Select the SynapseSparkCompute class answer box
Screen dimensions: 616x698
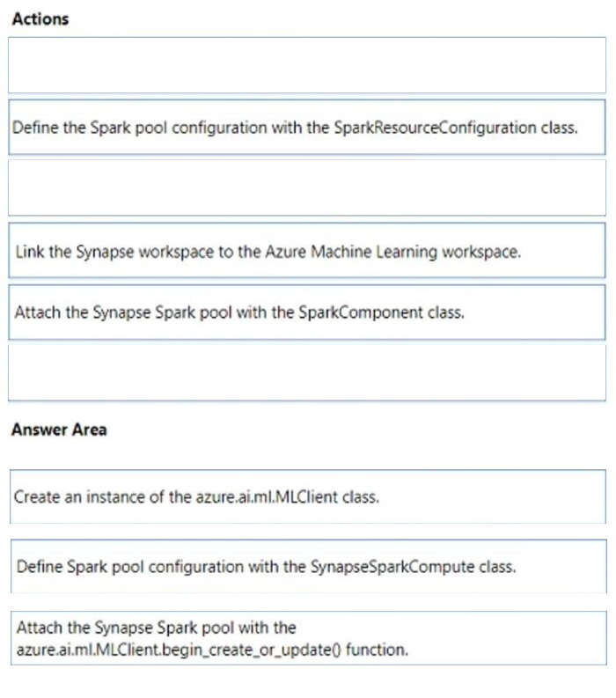[x=309, y=566]
